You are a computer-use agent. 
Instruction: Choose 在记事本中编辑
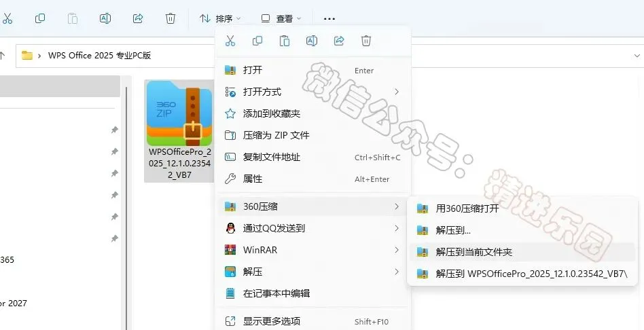(x=313, y=293)
